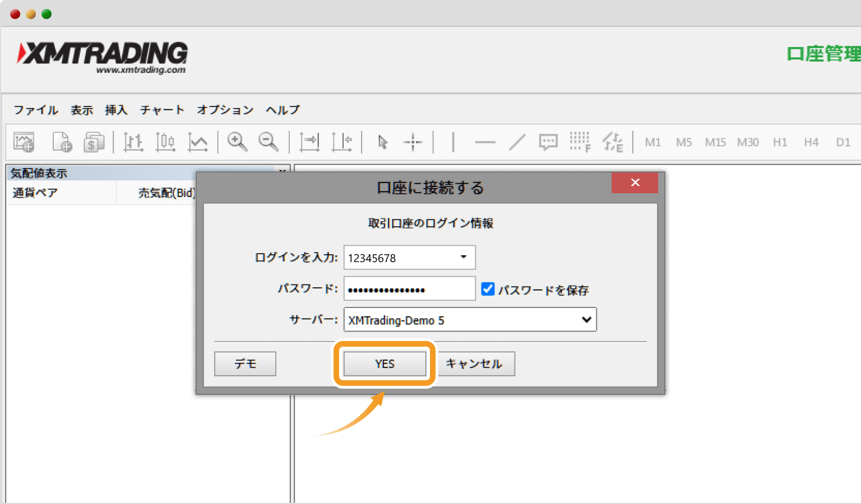
Task: Select the M1 timeframe
Action: point(653,142)
